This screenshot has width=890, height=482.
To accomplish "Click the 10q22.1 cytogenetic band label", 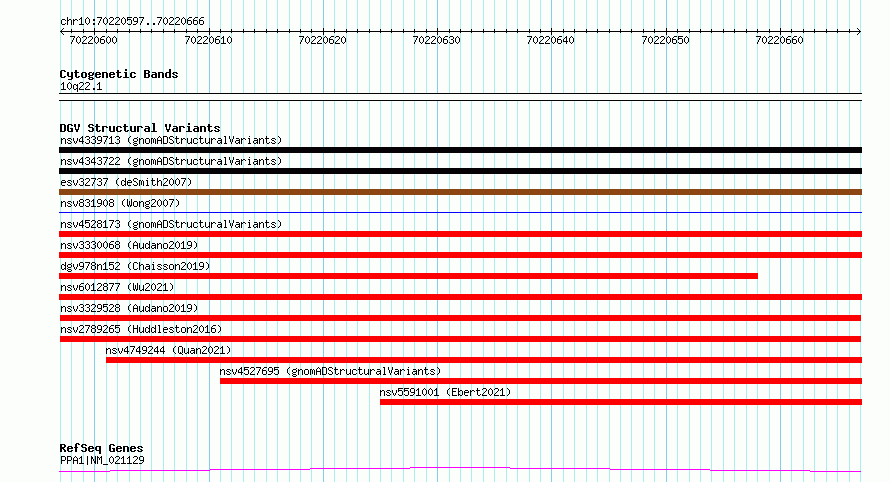I will pos(81,86).
